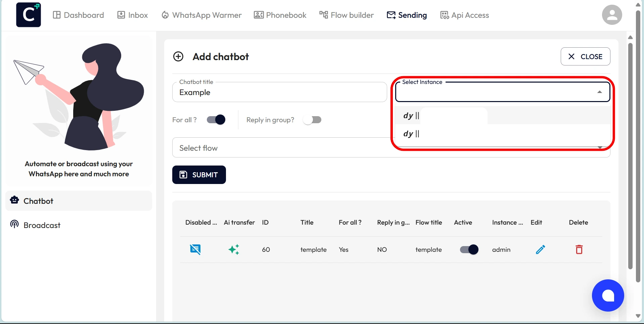The image size is (644, 324).
Task: Click the save icon on Submit button
Action: tap(183, 175)
